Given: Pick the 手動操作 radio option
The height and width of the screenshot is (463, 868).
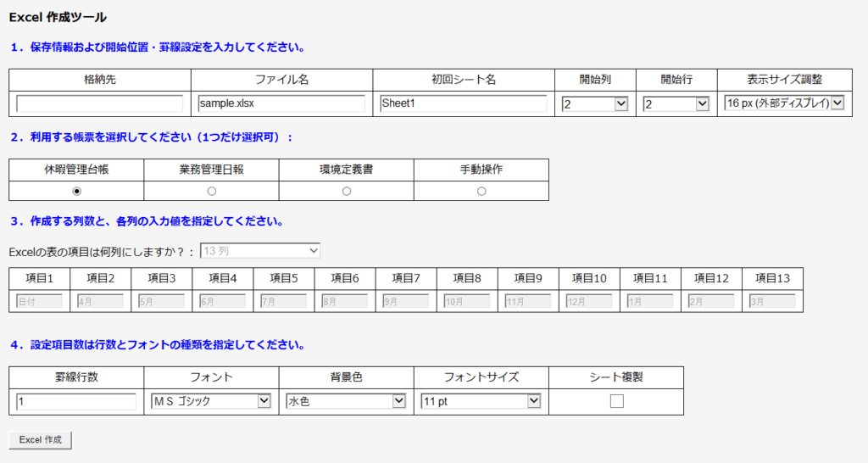Looking at the screenshot, I should click(x=481, y=191).
